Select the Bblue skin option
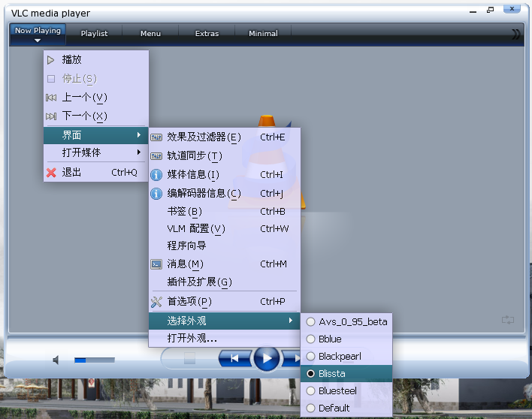 (x=346, y=339)
